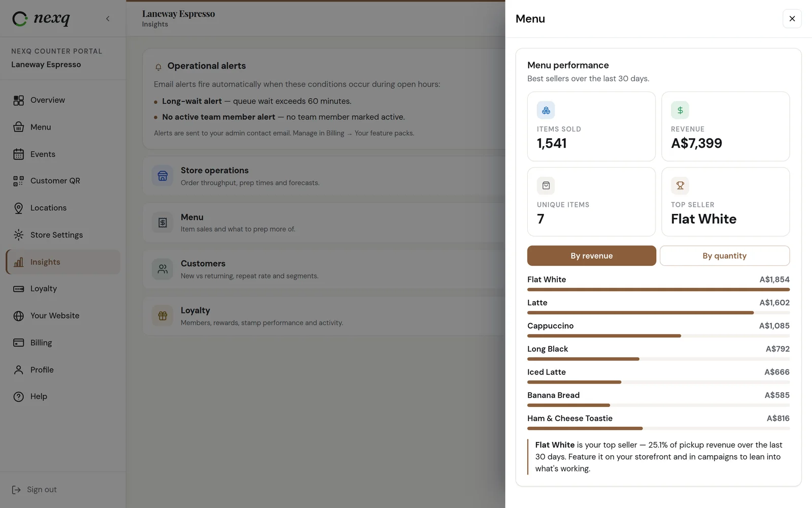Click the Profile person icon
The height and width of the screenshot is (508, 812).
19,370
